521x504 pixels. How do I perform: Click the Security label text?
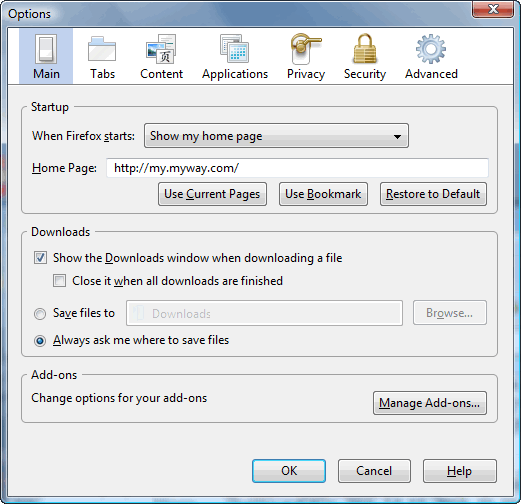tap(365, 74)
